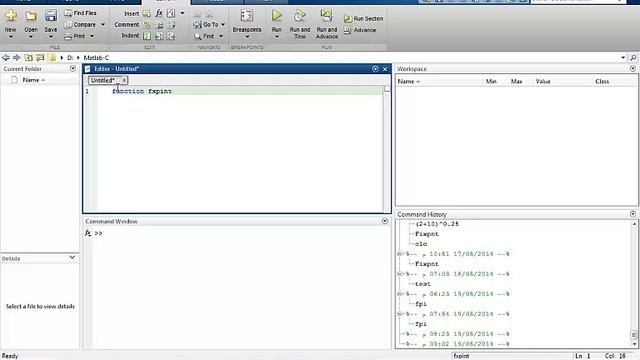
Task: Click the green Run arrow icon
Action: [x=277, y=16]
